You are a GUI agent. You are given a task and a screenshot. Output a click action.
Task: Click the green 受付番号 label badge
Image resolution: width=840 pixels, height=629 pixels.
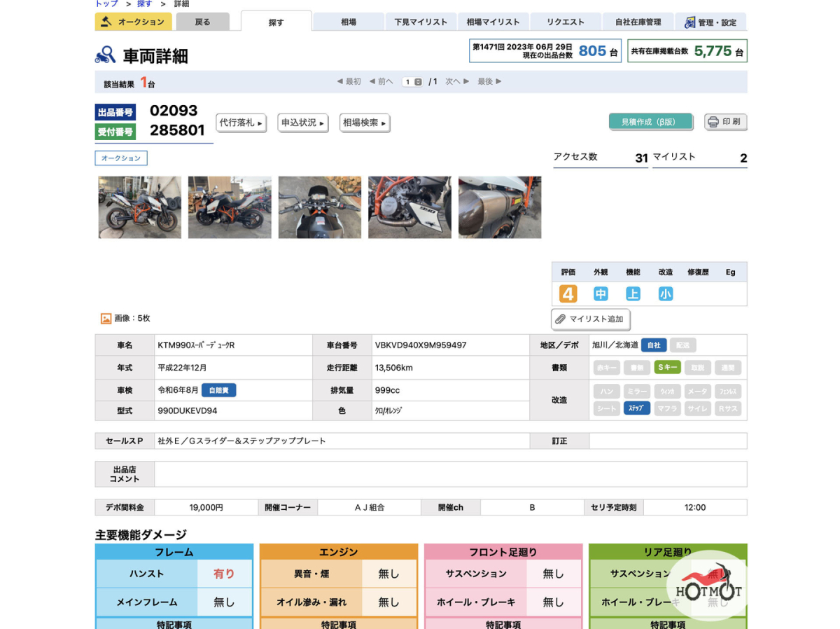click(x=115, y=132)
